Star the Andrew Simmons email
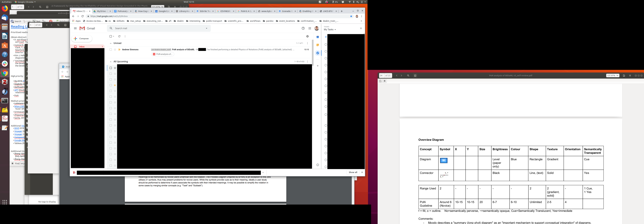Viewport: 644px width, 224px height. 115,50
